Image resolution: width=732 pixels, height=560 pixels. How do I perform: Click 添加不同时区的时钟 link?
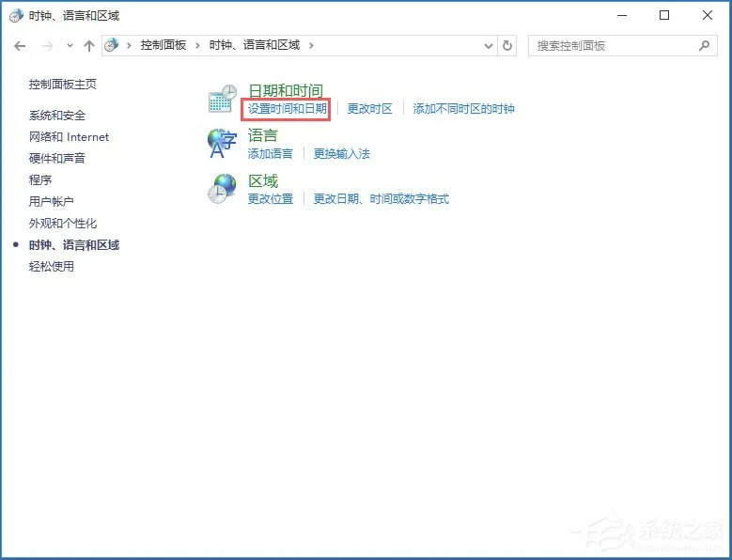[x=463, y=109]
